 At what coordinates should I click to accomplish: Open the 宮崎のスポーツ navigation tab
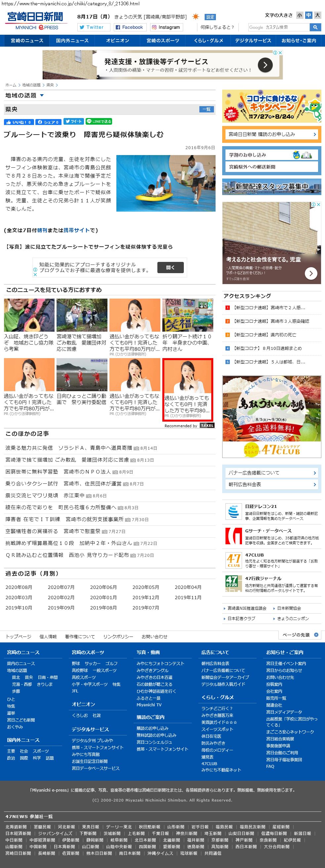tap(163, 40)
